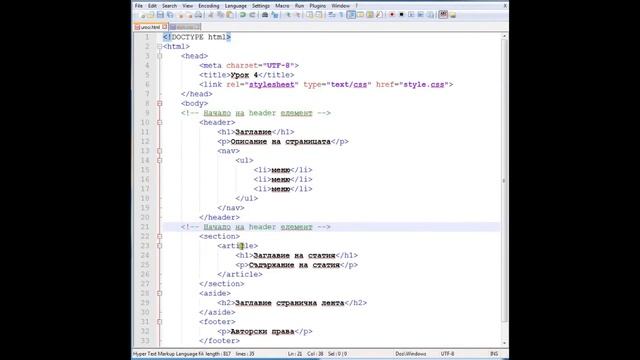Click the UTF-8 encoding in the status bar
The image size is (640, 360).
tap(447, 354)
